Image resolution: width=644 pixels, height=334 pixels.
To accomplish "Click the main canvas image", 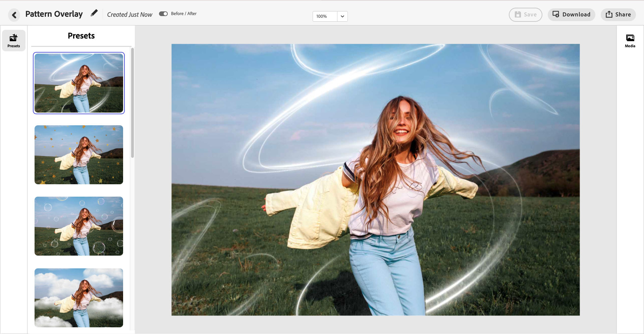I will coord(376,180).
